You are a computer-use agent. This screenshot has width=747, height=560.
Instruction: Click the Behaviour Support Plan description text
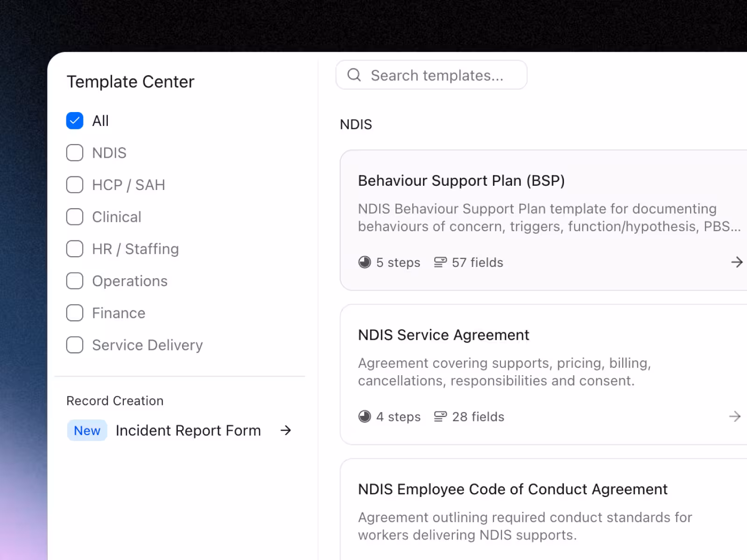click(549, 217)
